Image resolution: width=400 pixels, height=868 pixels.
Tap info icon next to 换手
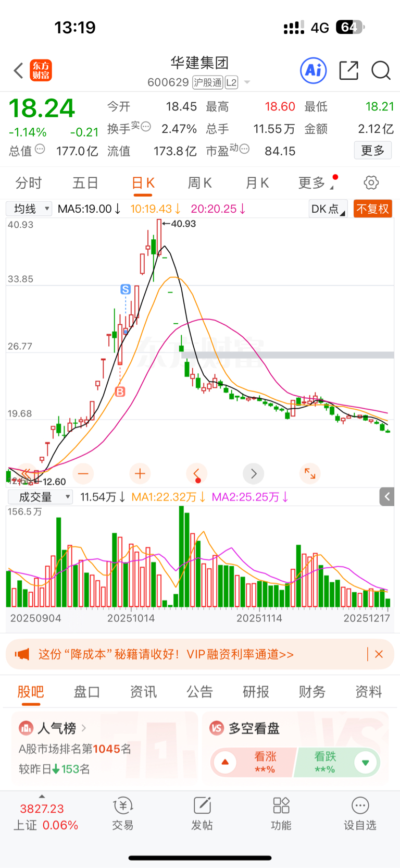pyautogui.click(x=146, y=126)
